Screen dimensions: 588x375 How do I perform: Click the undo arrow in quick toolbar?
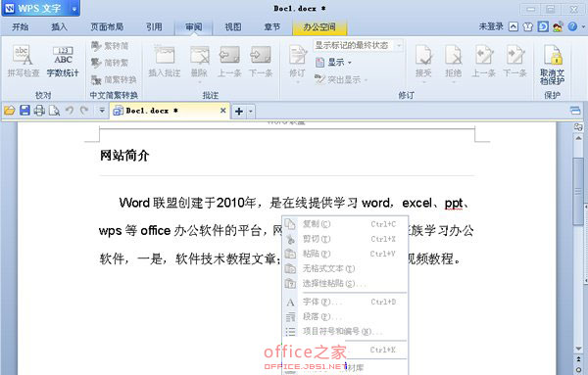coord(70,111)
